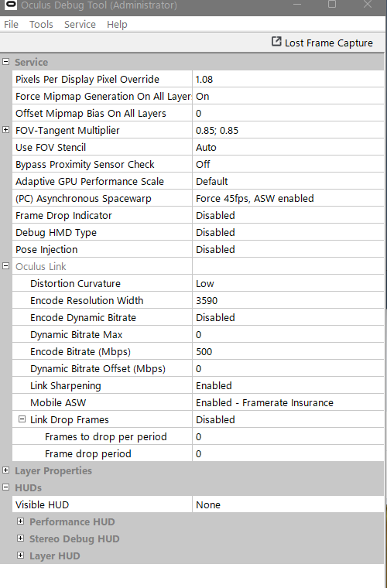Viewport: 387px width, 588px height.
Task: Toggle Force Mipmap Generation On value
Action: (x=288, y=97)
